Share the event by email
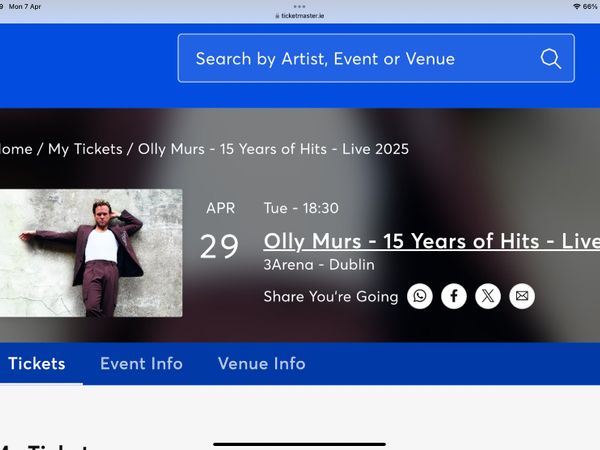 (x=521, y=296)
